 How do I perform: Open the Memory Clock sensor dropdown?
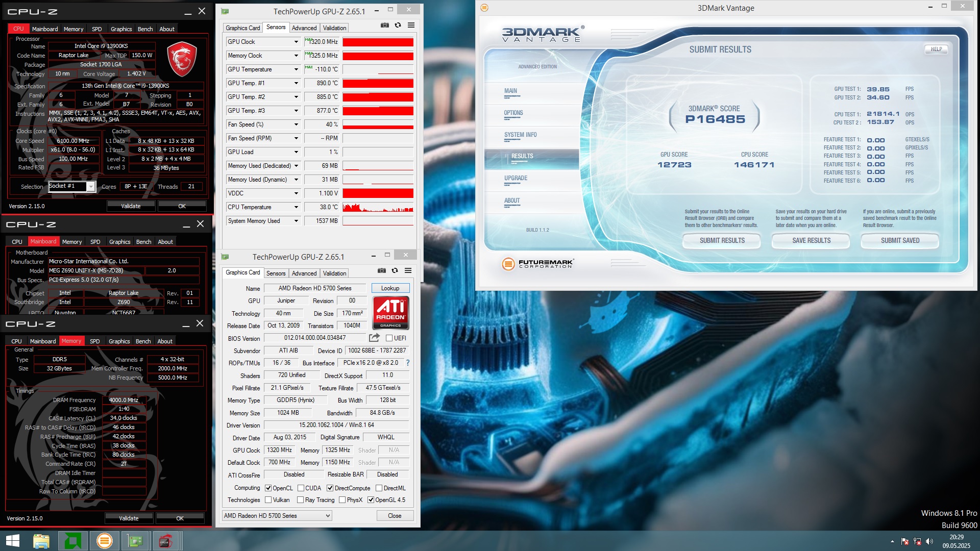(296, 56)
